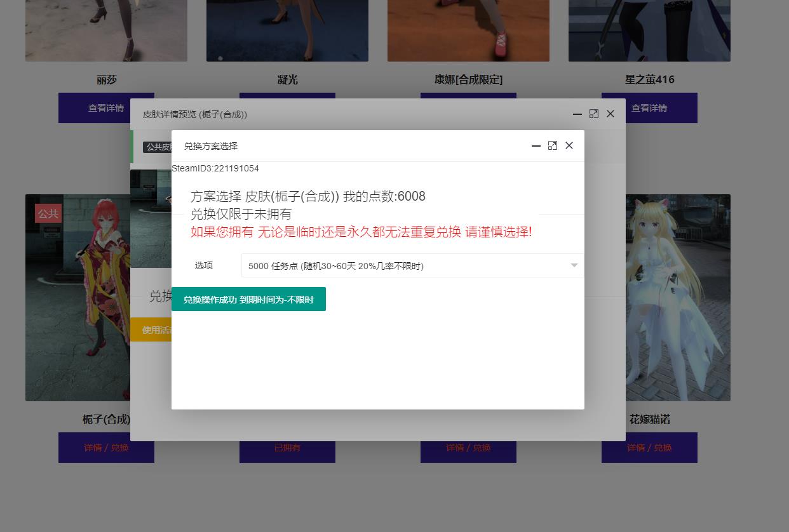Click the dropdown arrow in 选项 field
This screenshot has width=789, height=532.
574,266
